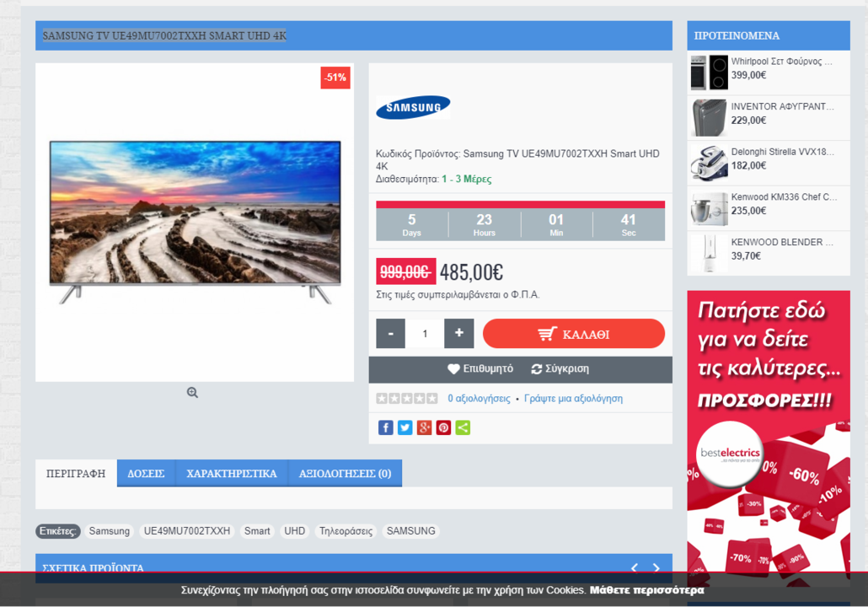Screen dimensions: 868x607
Task: Add product to cart with ΚΑΛΑΘΙ
Action: pyautogui.click(x=574, y=333)
